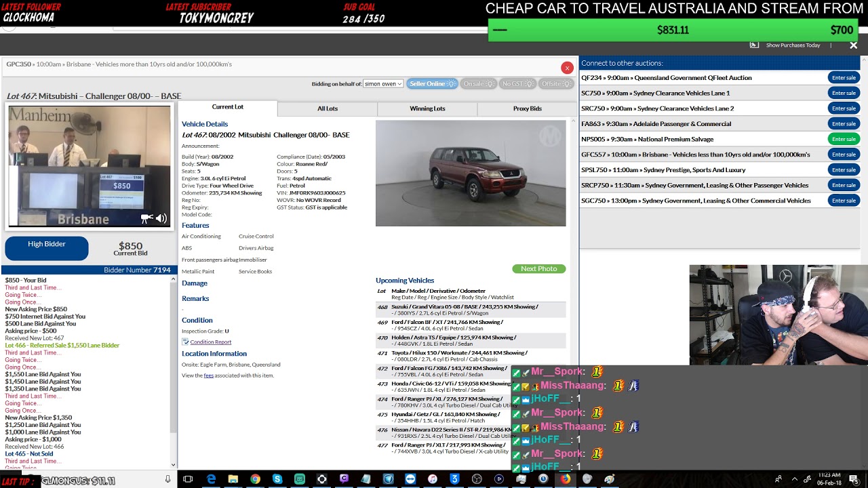This screenshot has width=868, height=488.
Task: Select upcoming lot 472 Ford Falcon FG XR6
Action: click(471, 371)
